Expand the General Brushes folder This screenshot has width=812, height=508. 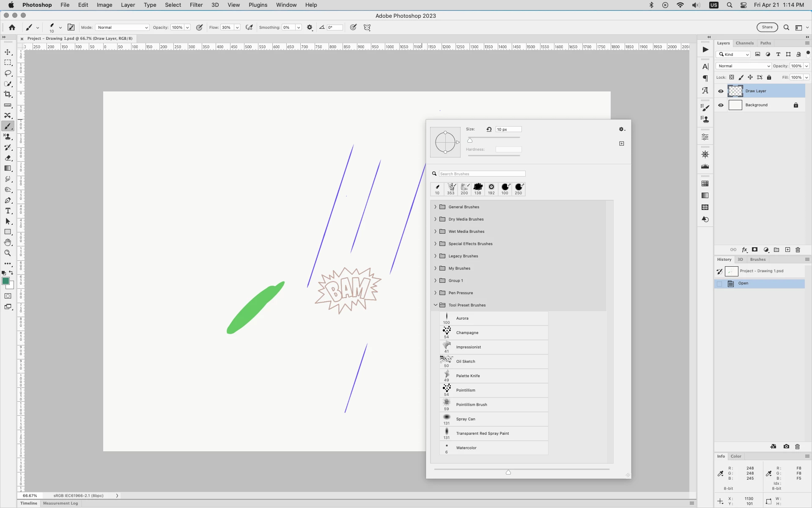pyautogui.click(x=435, y=207)
